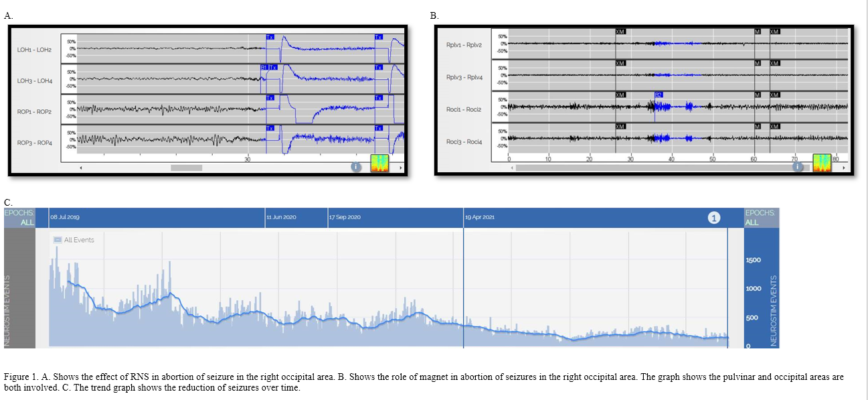Click the B2 marker on Roci1-Roci2 channel

coord(659,95)
